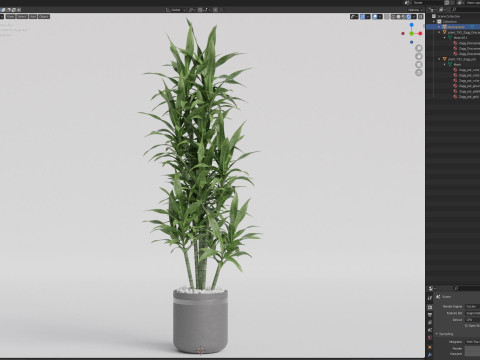This screenshot has height=360, width=480.
Task: Click the negative Z axis gizmo dot
Action: pyautogui.click(x=412, y=42)
